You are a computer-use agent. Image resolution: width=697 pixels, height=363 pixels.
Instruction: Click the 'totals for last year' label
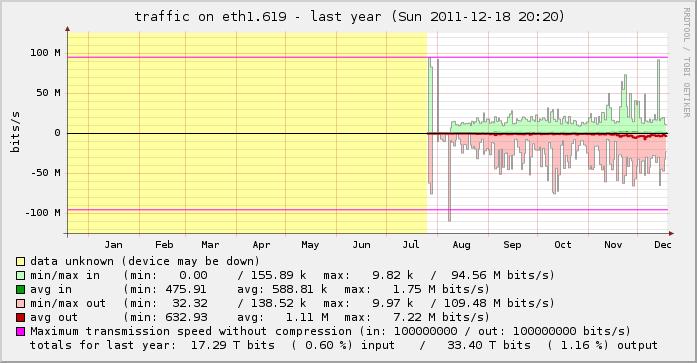pos(103,346)
